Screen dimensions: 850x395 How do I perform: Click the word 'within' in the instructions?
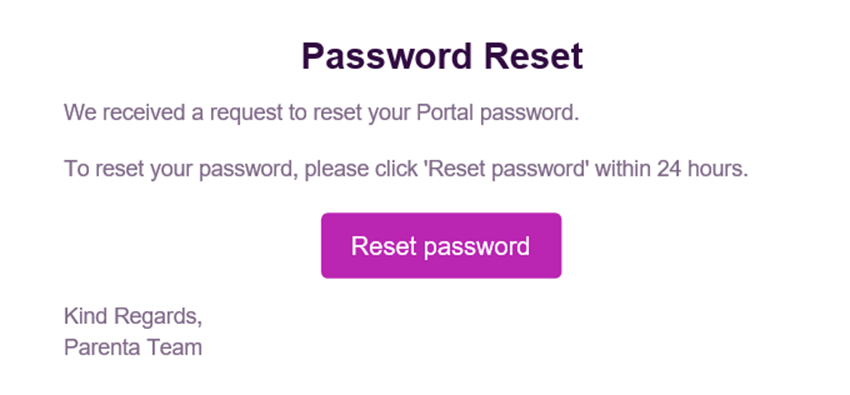click(623, 169)
